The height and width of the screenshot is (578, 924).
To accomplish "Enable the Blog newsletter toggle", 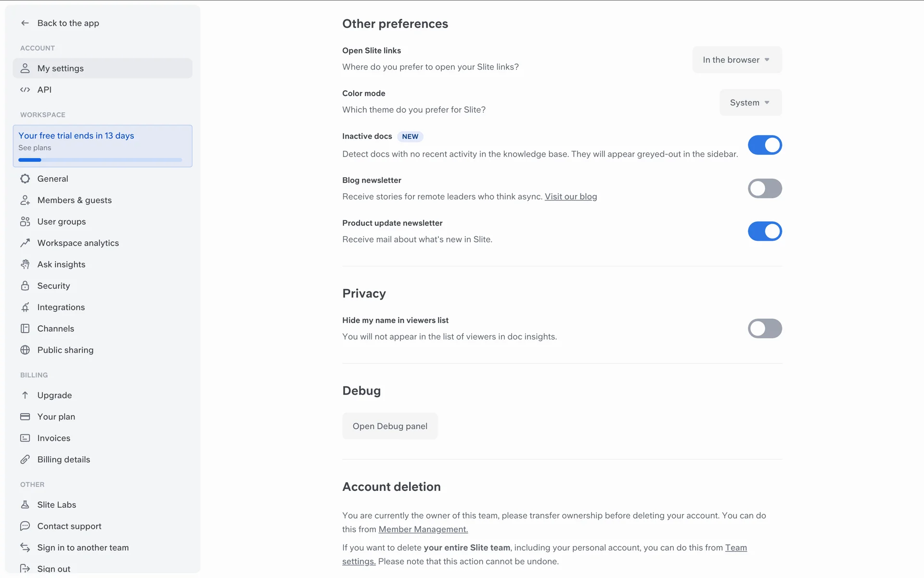I will pos(764,188).
